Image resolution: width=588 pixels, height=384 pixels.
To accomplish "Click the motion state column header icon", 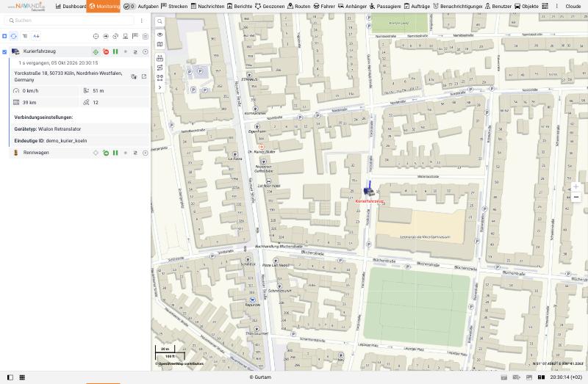I will coord(106,36).
